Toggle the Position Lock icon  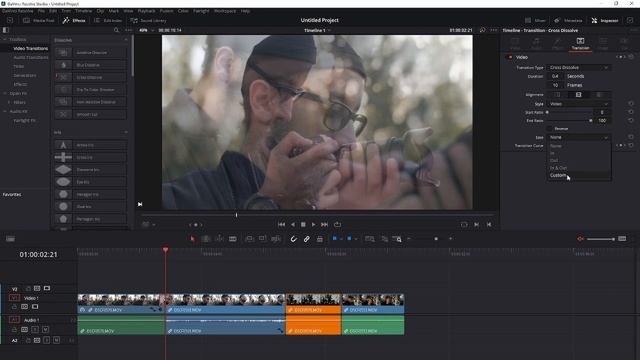tap(320, 239)
